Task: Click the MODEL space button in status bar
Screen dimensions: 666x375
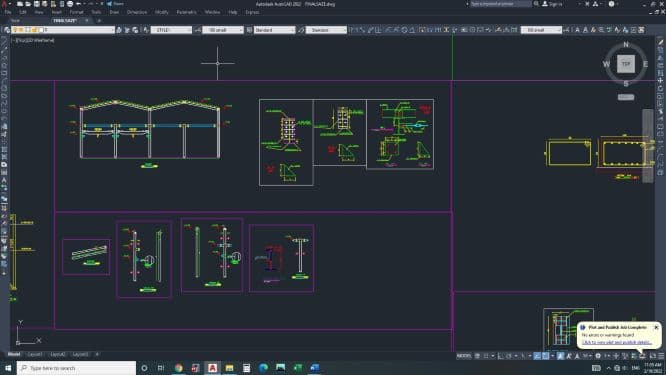Action: 464,356
